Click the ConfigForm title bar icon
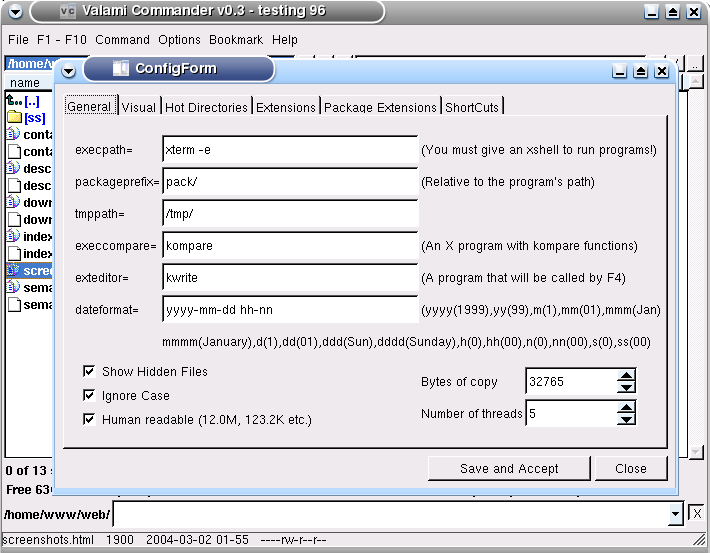 [120, 69]
